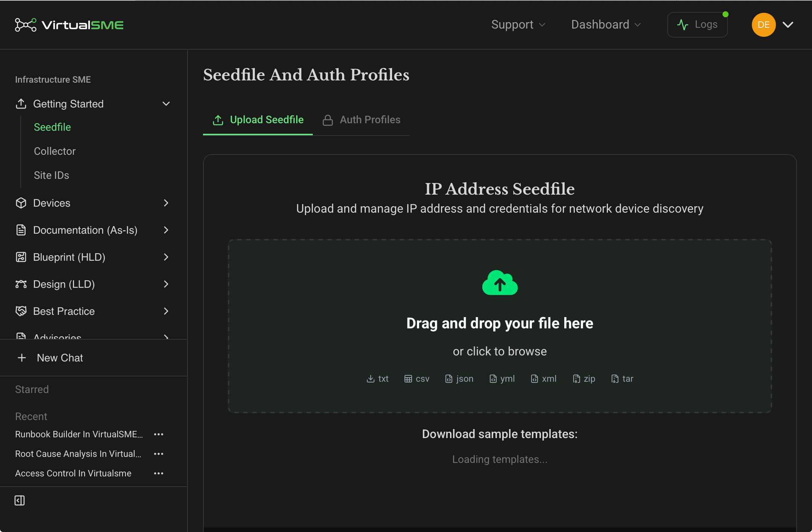Open the Site IDs page

pyautogui.click(x=52, y=175)
